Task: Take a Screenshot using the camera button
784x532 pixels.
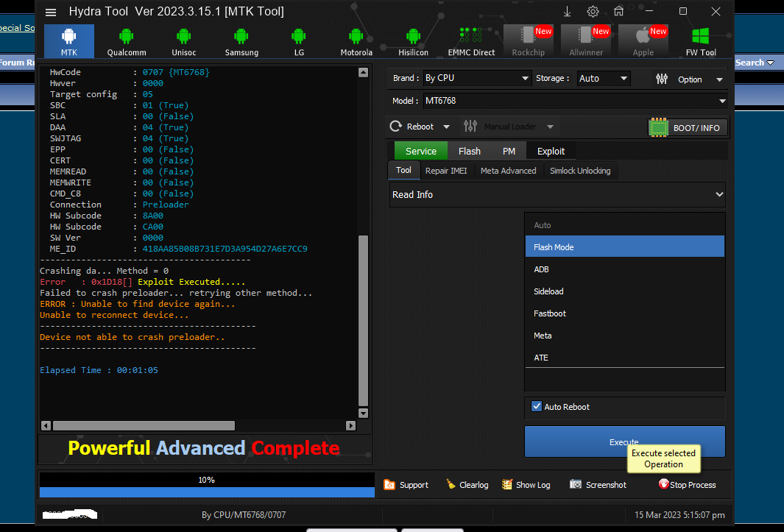Action: [x=598, y=484]
